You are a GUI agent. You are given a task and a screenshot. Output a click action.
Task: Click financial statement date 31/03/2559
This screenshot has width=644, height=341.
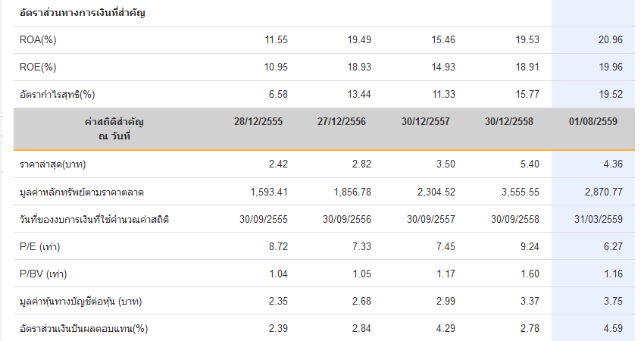(599, 220)
